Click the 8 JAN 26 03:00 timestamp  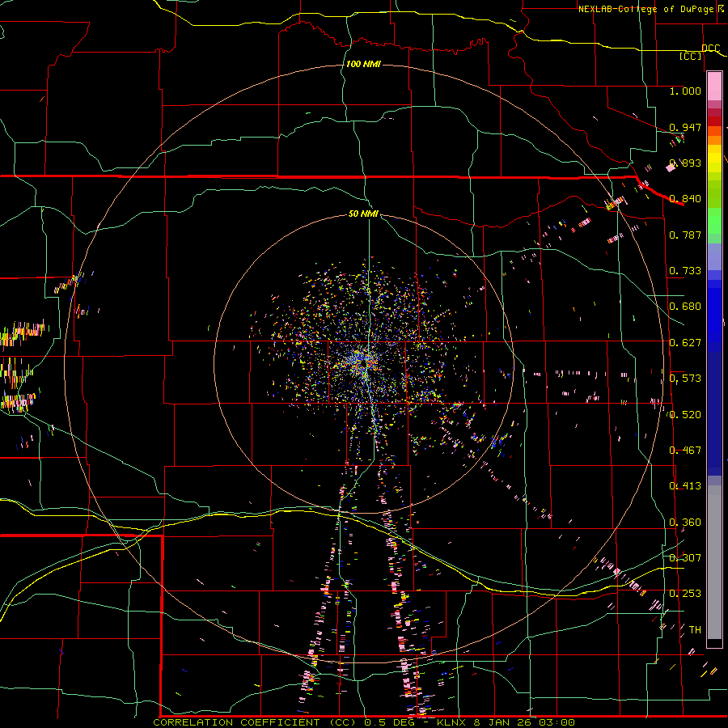pos(523,722)
